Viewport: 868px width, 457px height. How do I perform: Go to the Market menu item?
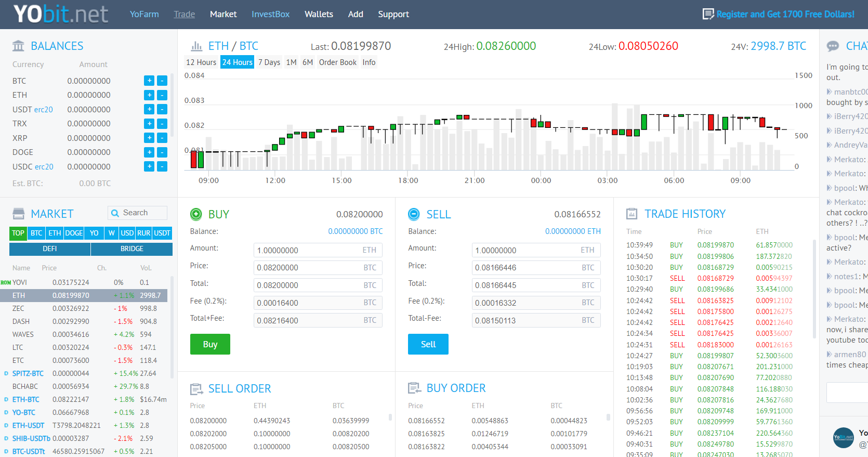click(x=223, y=14)
